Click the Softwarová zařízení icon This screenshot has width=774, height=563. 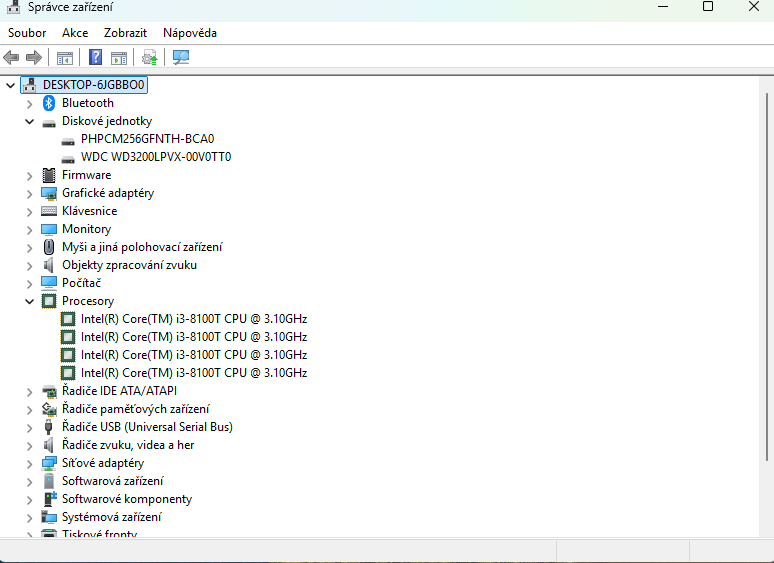pos(49,481)
